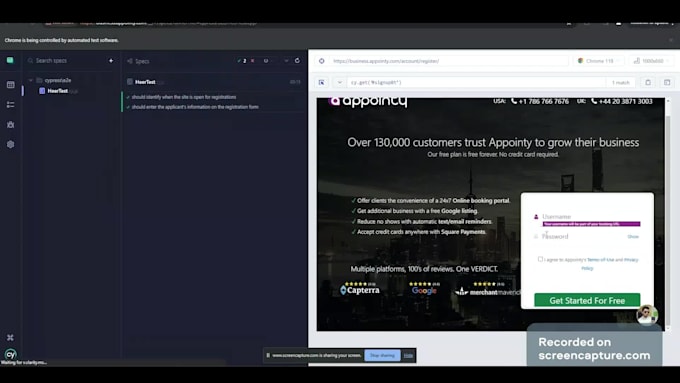Image resolution: width=680 pixels, height=383 pixels.
Task: Click Hide on the screen sharing bar
Action: pos(408,355)
